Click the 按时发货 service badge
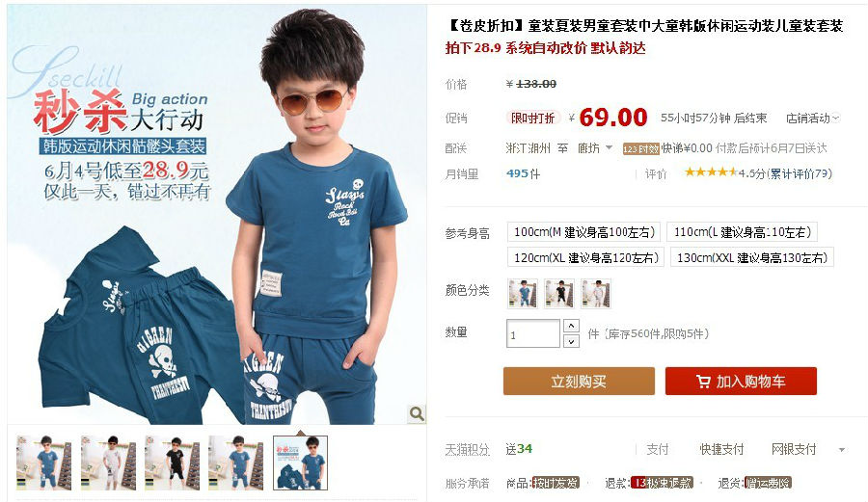This screenshot has height=502, width=868. tap(556, 483)
